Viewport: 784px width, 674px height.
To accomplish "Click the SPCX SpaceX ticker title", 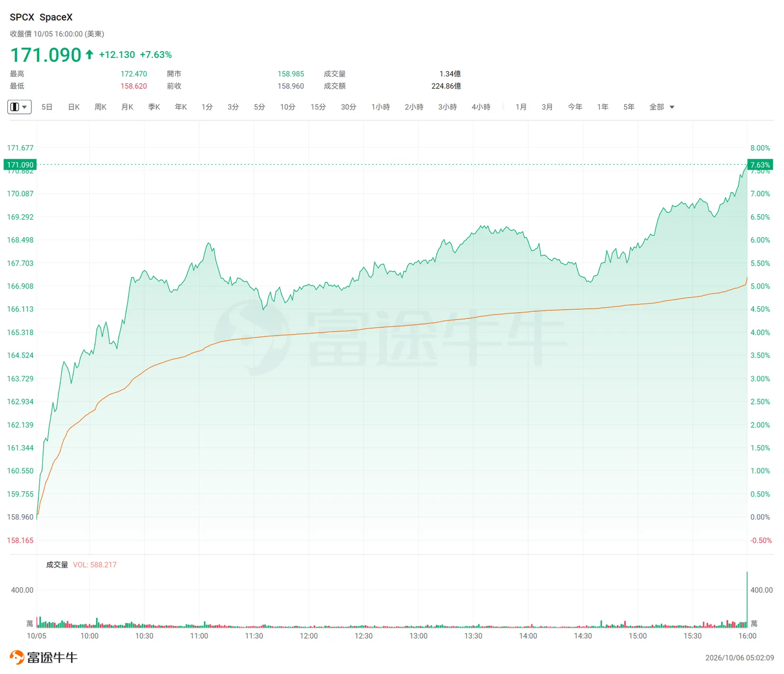I will pyautogui.click(x=41, y=17).
